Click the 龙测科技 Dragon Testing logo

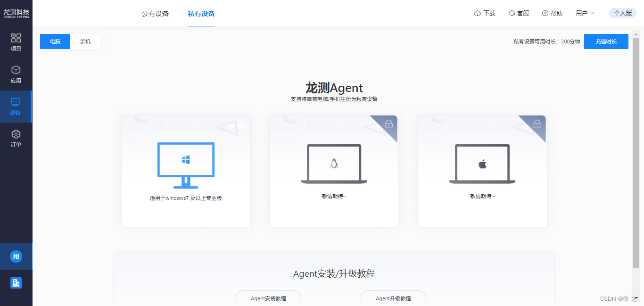(16, 13)
